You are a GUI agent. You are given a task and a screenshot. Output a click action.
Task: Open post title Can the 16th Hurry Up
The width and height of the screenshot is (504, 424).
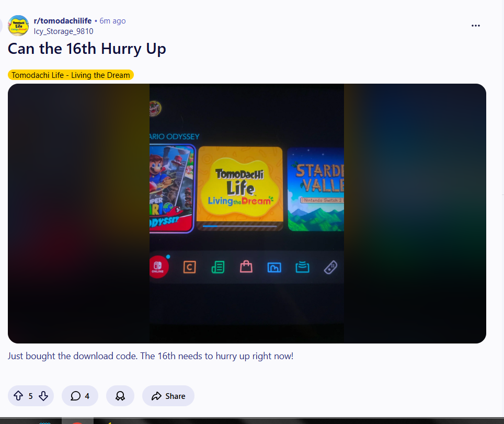(87, 49)
